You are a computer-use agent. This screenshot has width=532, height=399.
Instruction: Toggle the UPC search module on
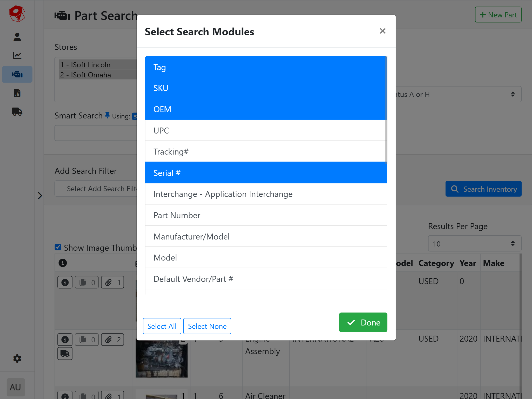(266, 130)
